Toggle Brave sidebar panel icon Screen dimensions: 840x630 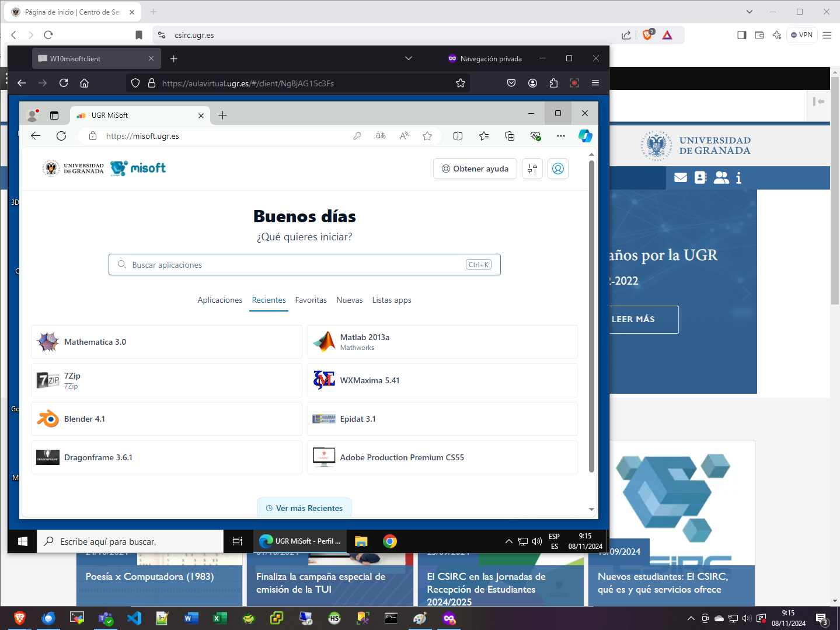pyautogui.click(x=741, y=35)
